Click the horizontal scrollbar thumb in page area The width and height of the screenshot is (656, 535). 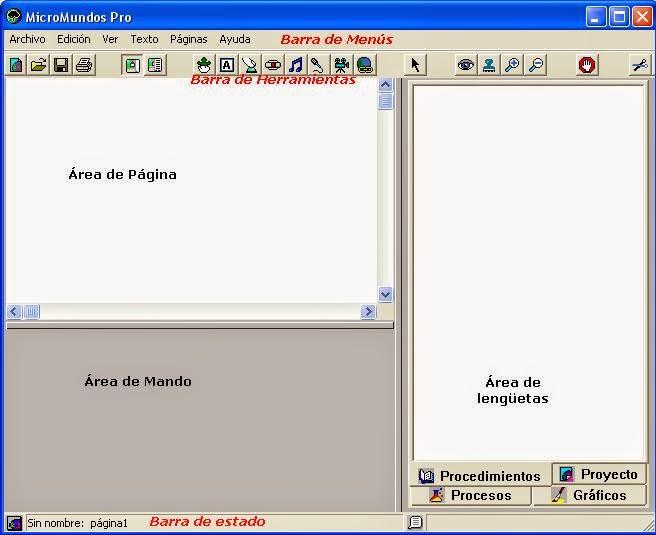31,312
